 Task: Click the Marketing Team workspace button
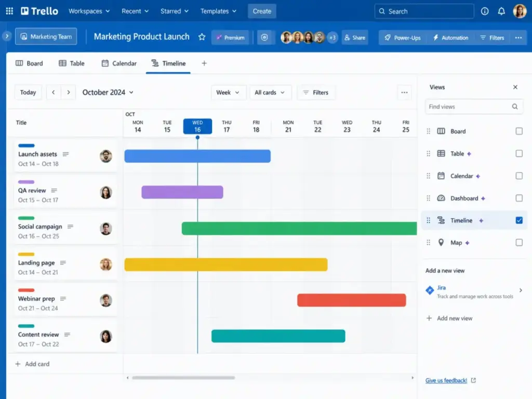click(46, 36)
